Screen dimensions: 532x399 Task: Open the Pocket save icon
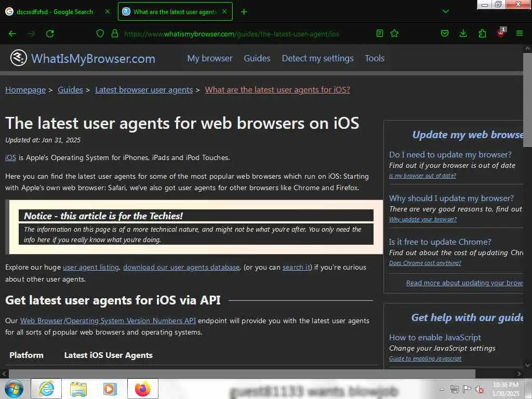coord(445,33)
